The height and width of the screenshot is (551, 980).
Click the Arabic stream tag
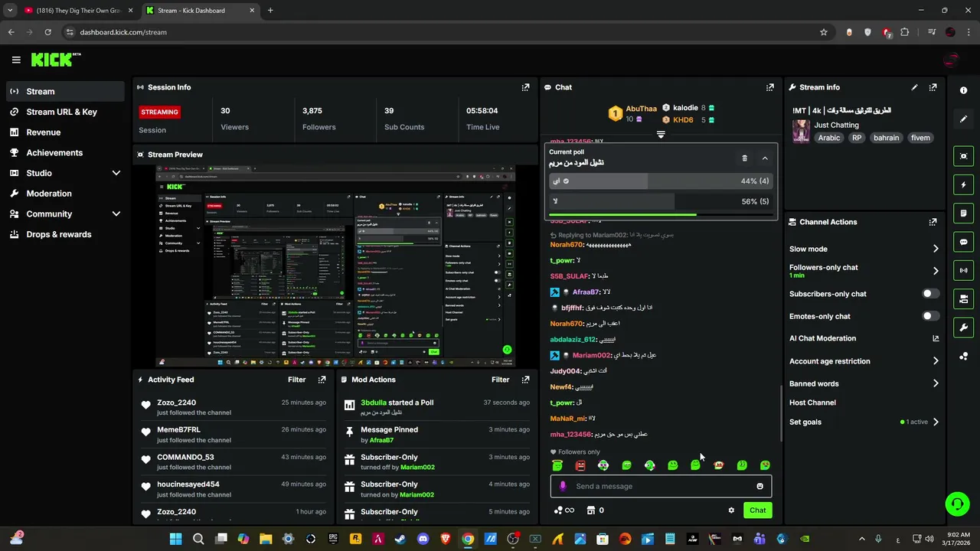point(829,138)
